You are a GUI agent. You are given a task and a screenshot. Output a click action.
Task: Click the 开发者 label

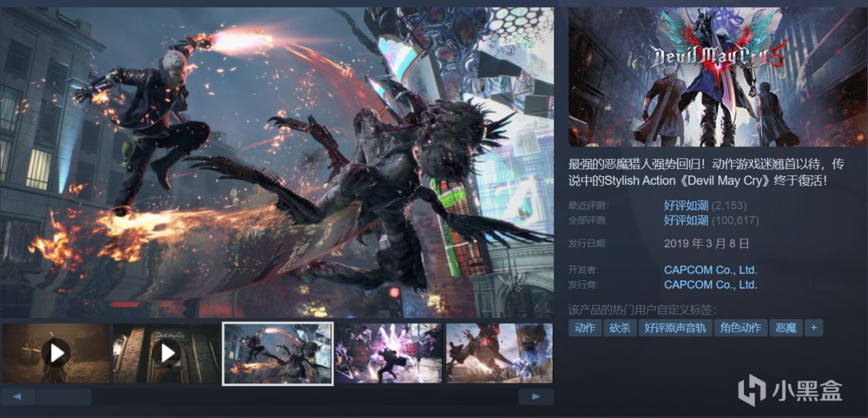click(x=583, y=270)
